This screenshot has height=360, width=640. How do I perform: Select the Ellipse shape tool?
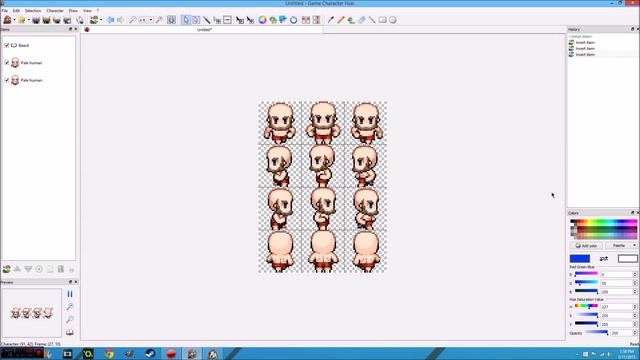pos(393,20)
